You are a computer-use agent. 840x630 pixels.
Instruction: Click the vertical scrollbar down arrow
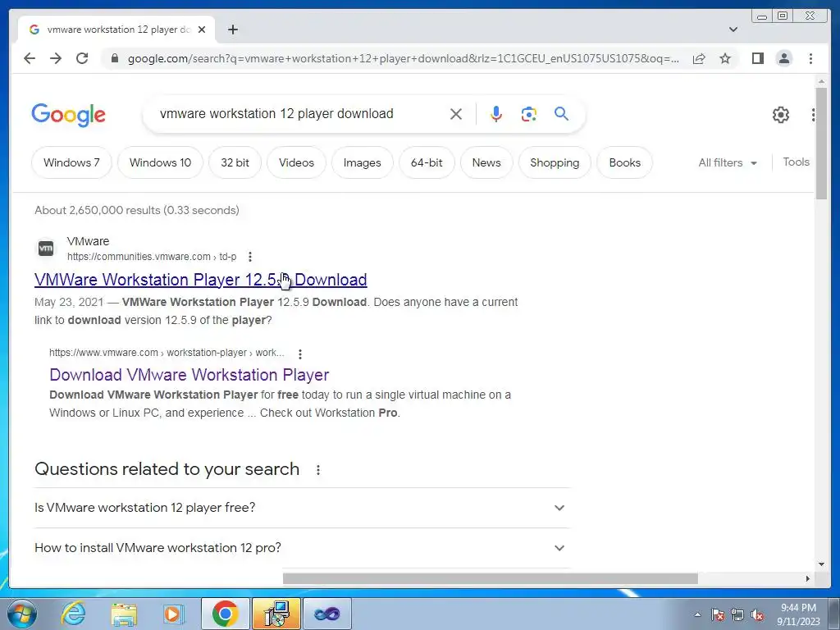[821, 564]
